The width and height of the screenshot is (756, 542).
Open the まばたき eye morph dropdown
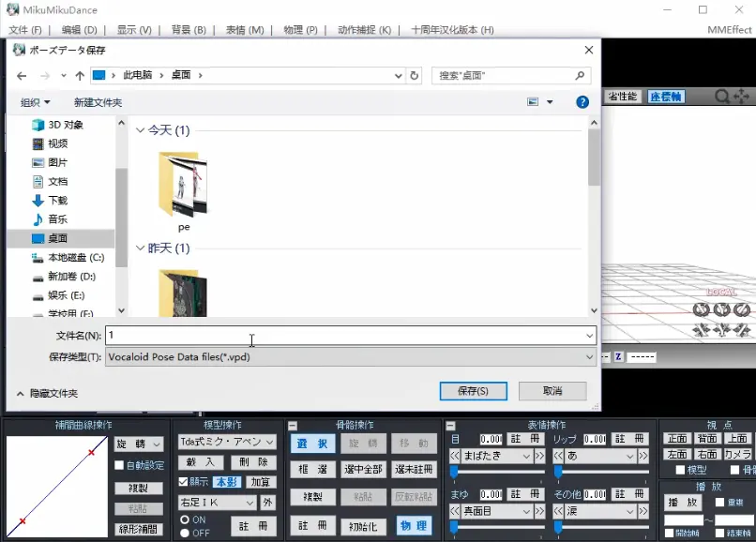point(496,456)
